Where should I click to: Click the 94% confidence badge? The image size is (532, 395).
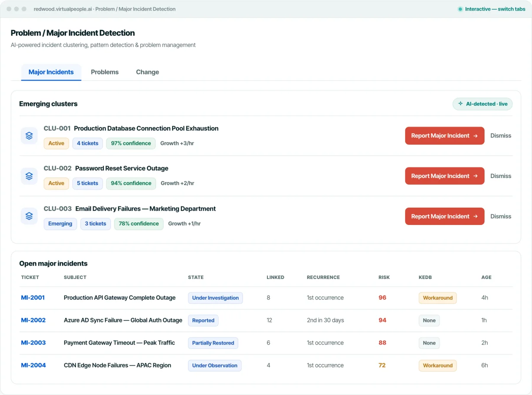(131, 183)
